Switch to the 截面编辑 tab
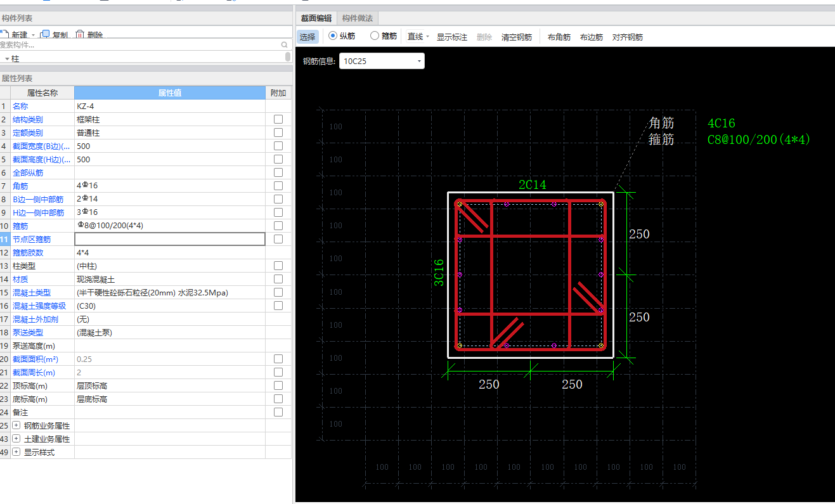The image size is (835, 504). point(316,18)
